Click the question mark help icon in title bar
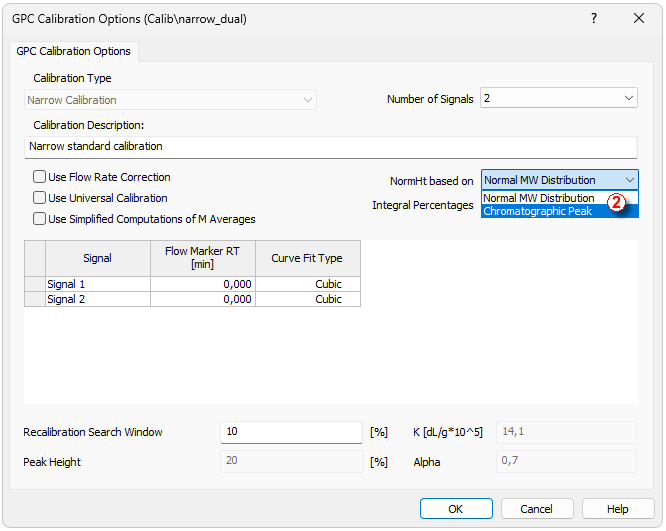 594,18
